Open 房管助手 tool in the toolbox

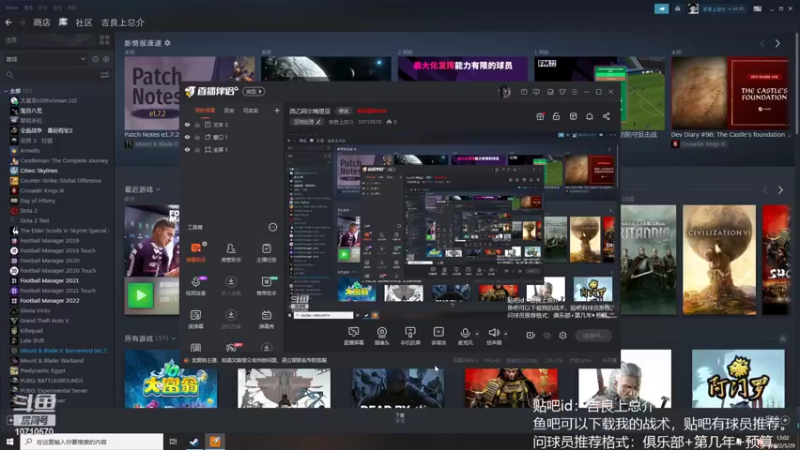[x=231, y=253]
